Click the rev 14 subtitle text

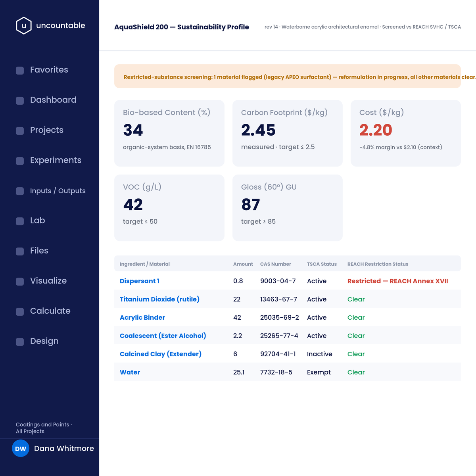coord(363,27)
